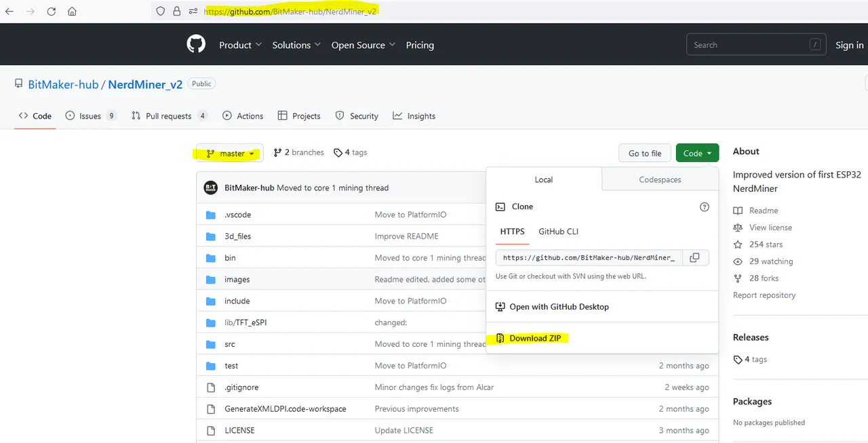Click the Readme book icon
Viewport: 868px width, 443px height.
pos(738,211)
